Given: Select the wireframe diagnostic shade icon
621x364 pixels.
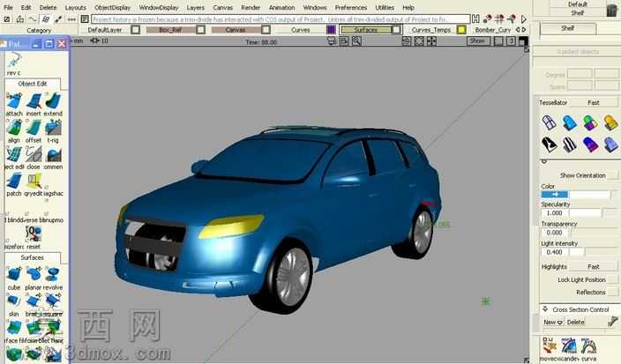Looking at the screenshot, I should point(549,123).
